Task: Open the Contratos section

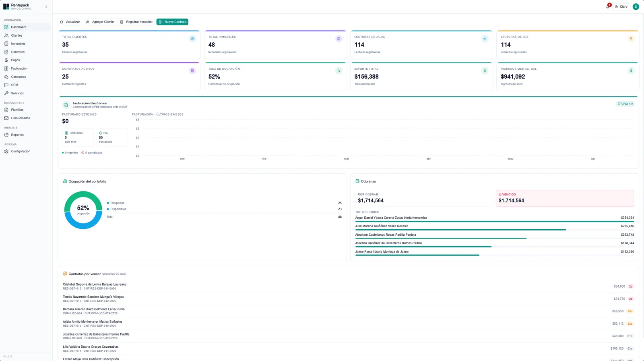Action: coord(26,52)
